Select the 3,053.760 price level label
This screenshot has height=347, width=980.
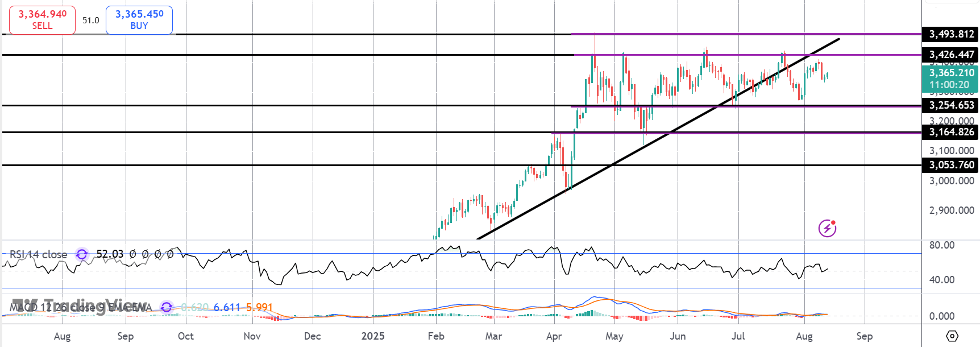951,165
